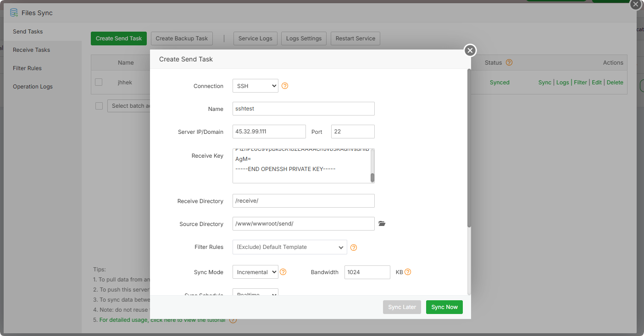Click the Status column help icon
This screenshot has height=336, width=644.
(x=509, y=62)
